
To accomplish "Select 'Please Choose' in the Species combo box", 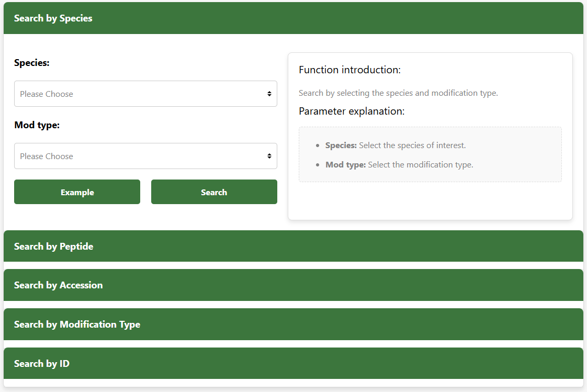I will 145,93.
